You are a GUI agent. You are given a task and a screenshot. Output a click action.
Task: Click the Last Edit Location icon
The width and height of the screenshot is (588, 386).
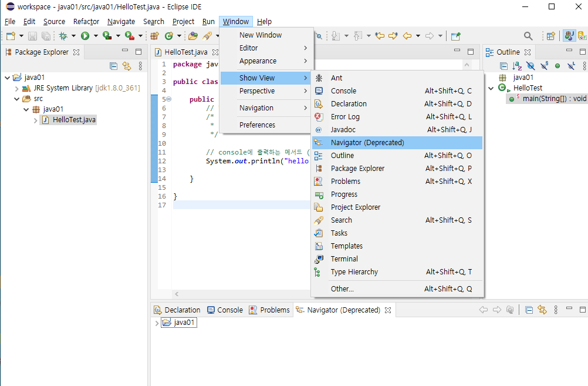point(380,36)
